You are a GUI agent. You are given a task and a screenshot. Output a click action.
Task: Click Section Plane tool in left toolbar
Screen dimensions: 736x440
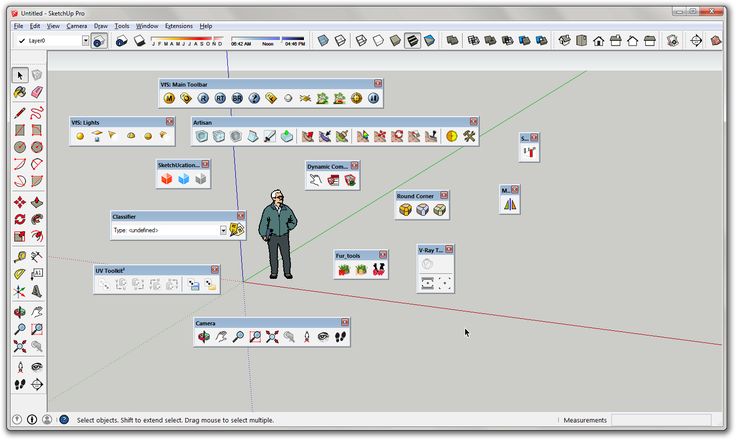point(37,385)
